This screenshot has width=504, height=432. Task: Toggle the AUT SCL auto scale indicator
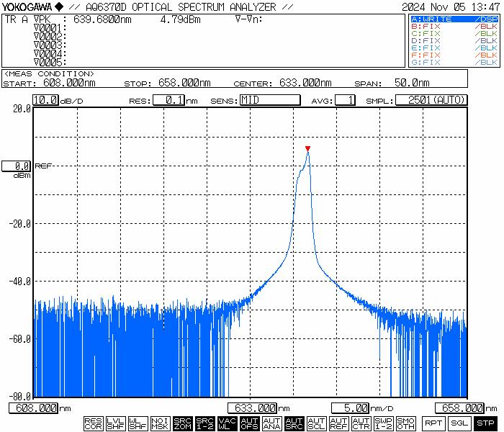316,423
